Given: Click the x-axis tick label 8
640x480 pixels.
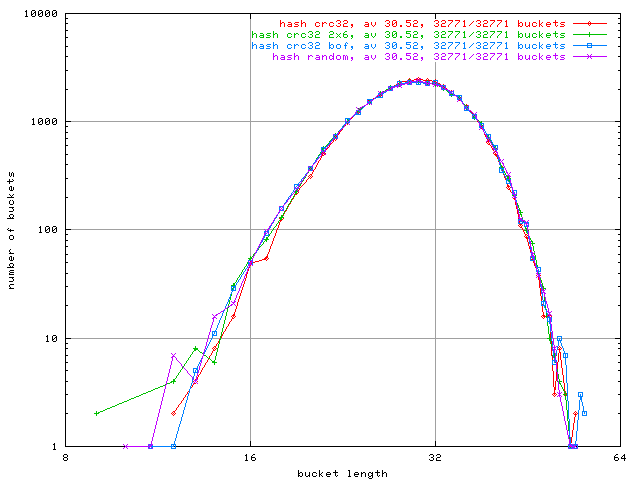Looking at the screenshot, I should pos(65,458).
